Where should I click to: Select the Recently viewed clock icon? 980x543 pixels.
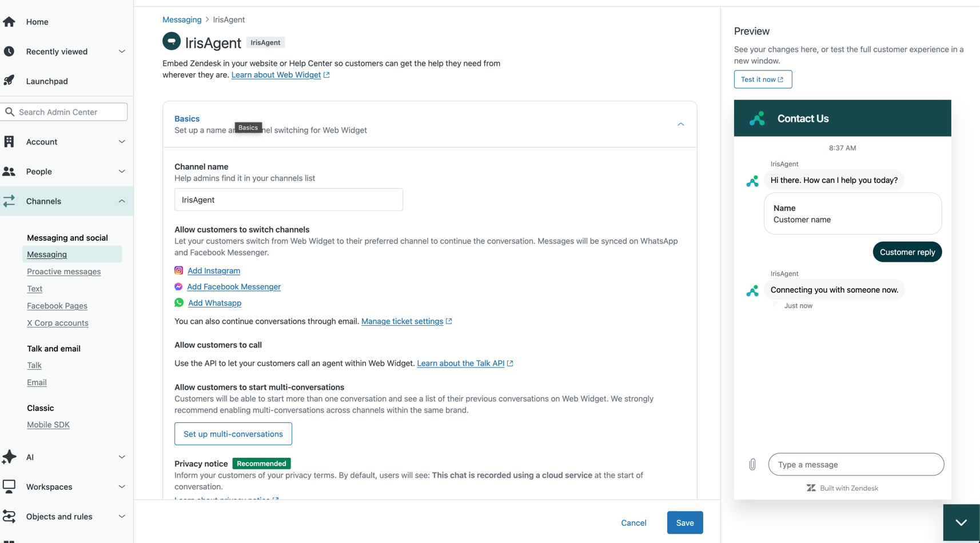(x=9, y=51)
